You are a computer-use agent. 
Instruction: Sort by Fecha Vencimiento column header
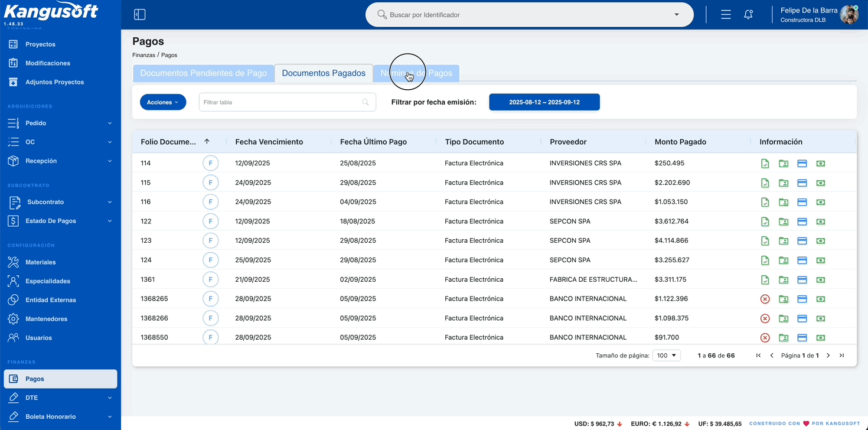[x=269, y=142]
